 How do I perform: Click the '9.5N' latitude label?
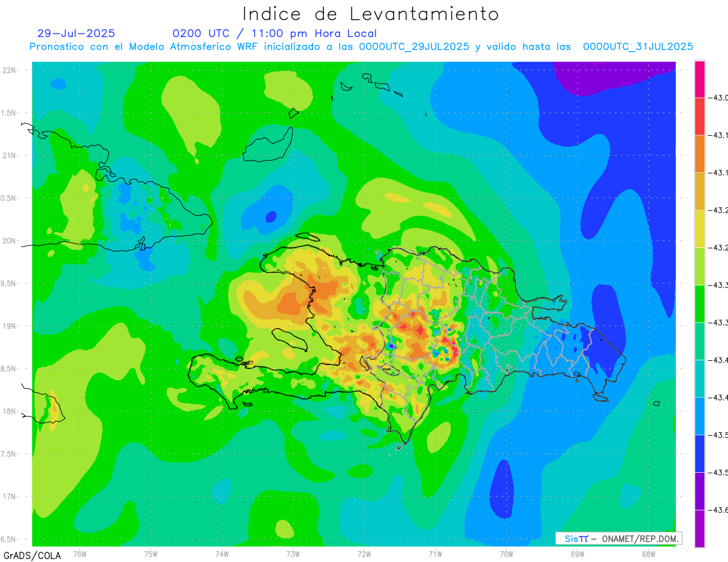8,283
